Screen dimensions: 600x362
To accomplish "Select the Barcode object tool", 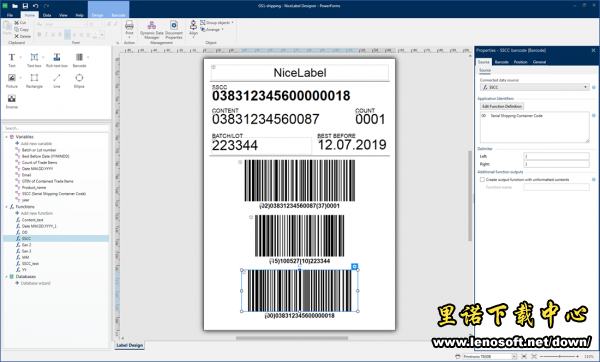I will [x=79, y=60].
